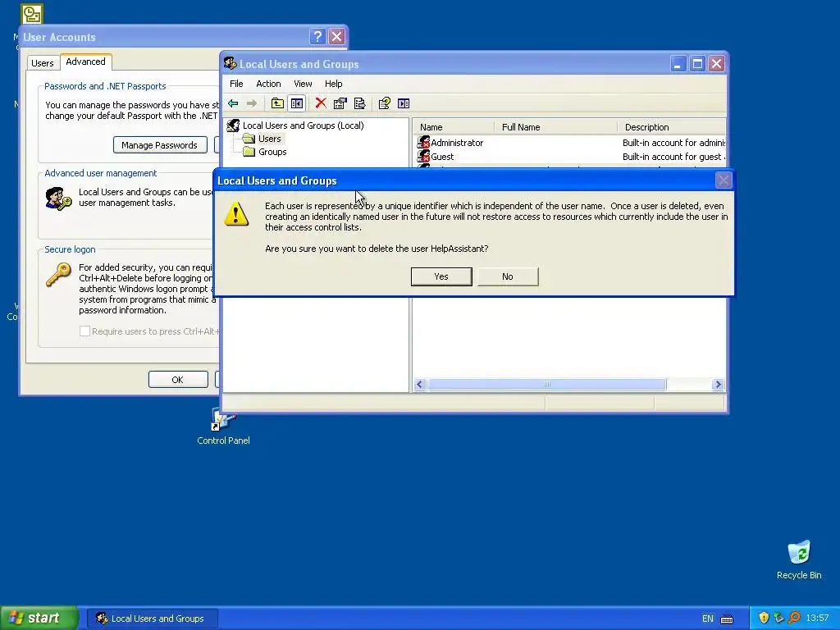Click the Safely Remove Hardware tray icon
Screen dimensions: 840x630
tap(778, 618)
